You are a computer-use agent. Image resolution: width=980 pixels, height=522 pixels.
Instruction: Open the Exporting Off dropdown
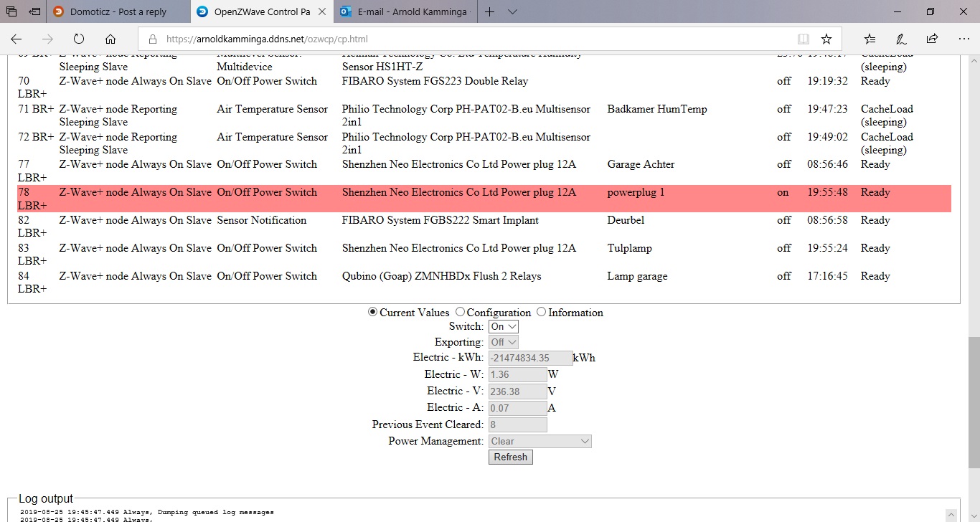[x=503, y=342]
